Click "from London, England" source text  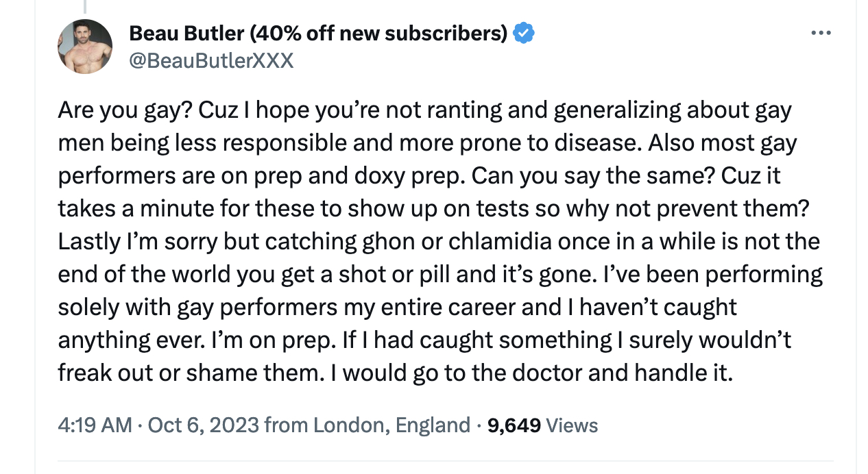click(367, 425)
